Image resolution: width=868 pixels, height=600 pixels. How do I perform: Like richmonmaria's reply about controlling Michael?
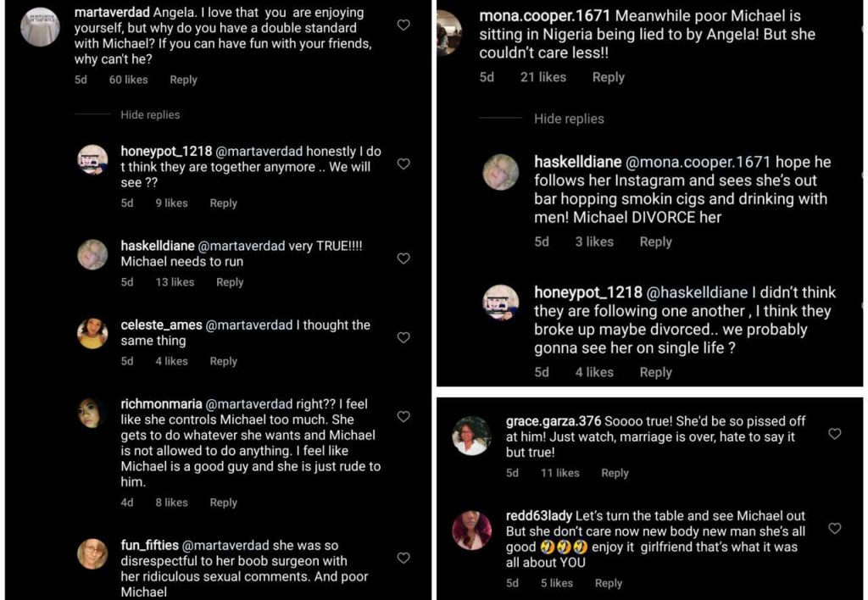point(403,417)
